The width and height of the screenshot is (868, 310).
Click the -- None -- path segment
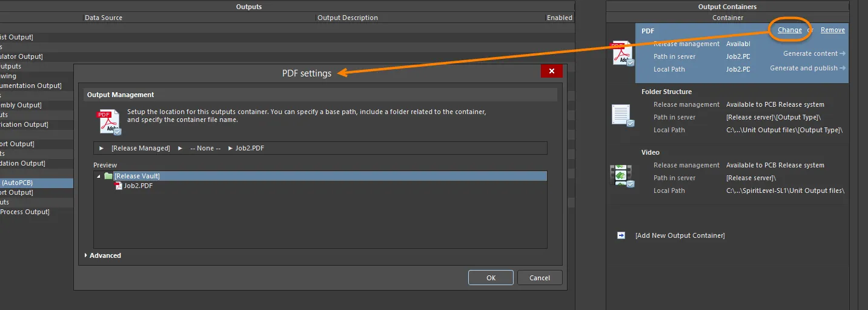coord(205,148)
